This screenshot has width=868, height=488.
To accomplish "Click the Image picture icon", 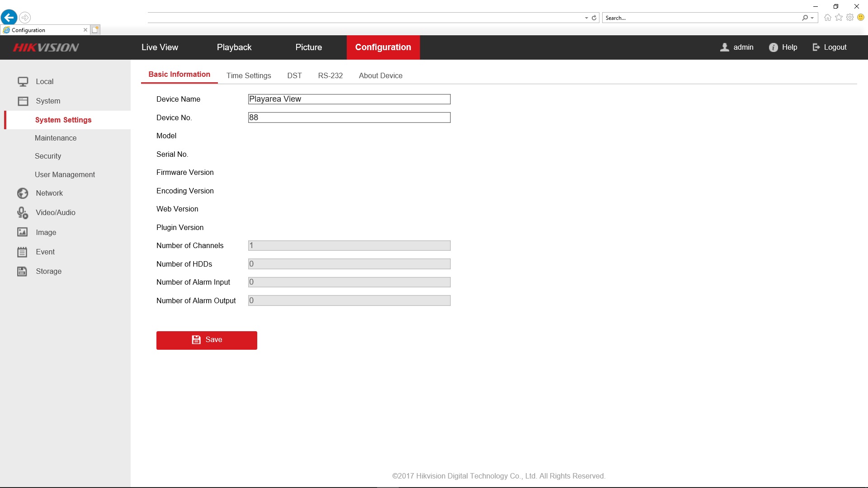I will [23, 232].
